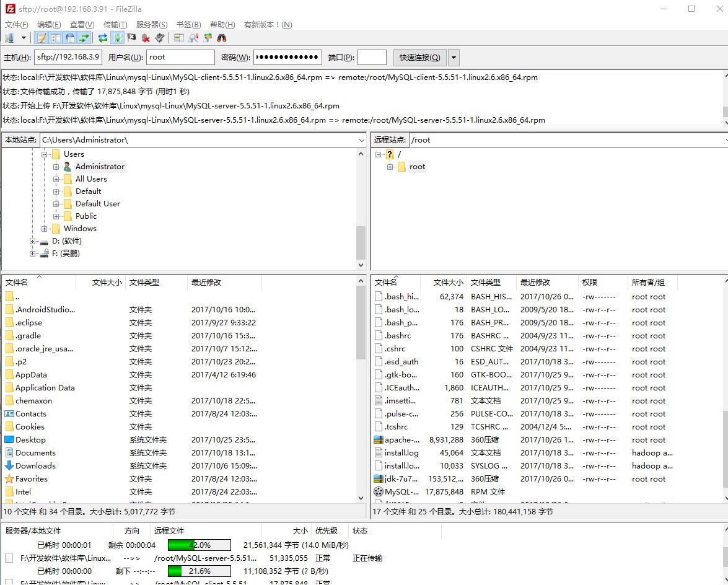Toggle processing of transfer queue

click(x=118, y=38)
